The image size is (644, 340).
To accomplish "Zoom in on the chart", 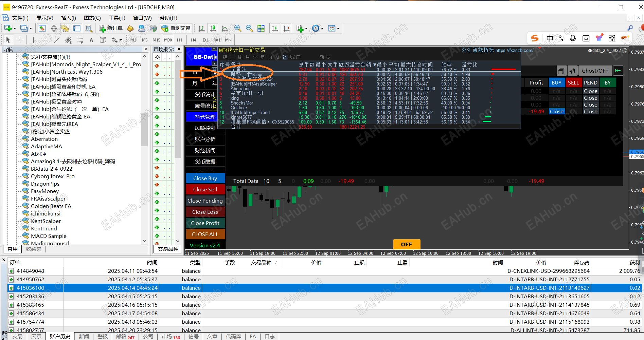I will 238,29.
